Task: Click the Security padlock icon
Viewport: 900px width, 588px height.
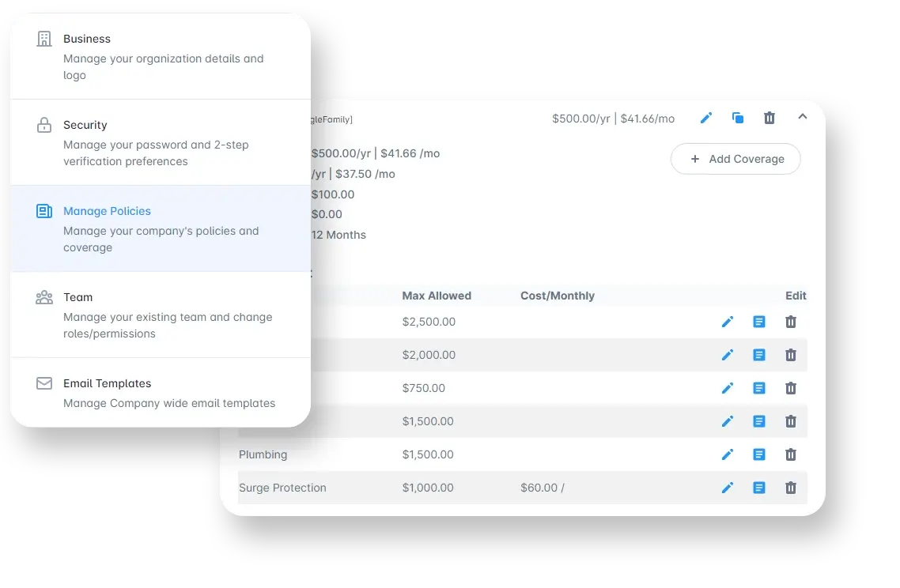Action: pyautogui.click(x=44, y=125)
